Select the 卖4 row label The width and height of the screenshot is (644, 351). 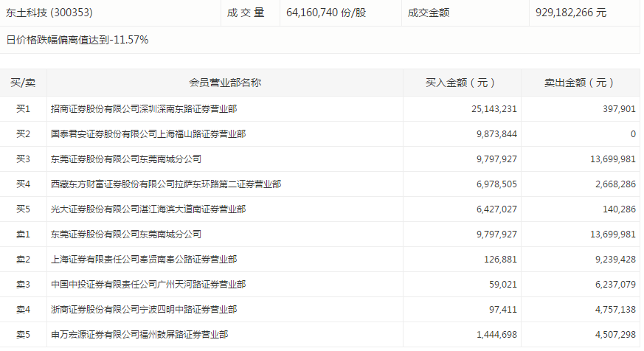23,309
